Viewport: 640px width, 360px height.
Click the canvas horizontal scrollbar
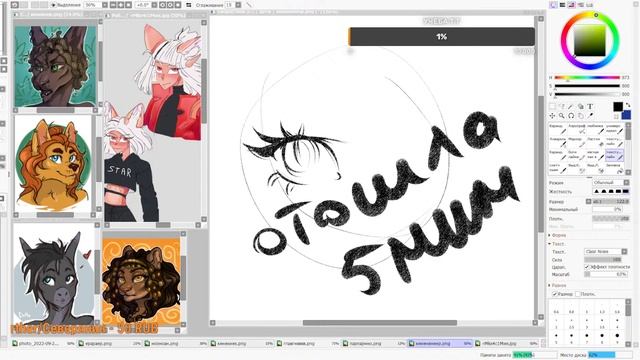[x=380, y=323]
